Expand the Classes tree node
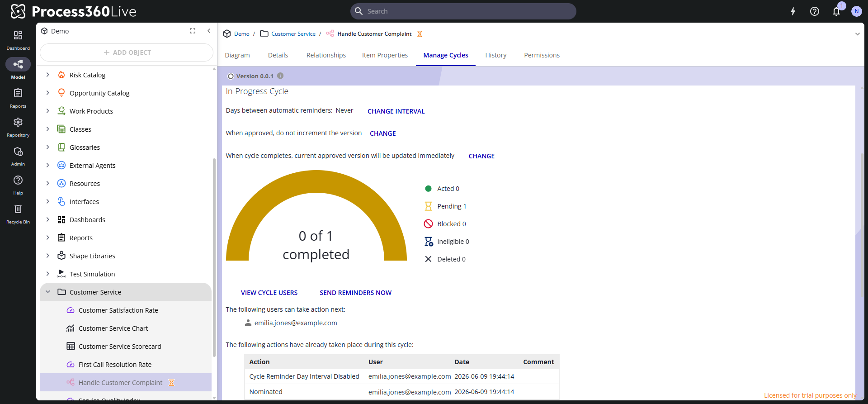Image resolution: width=868 pixels, height=404 pixels. [48, 129]
